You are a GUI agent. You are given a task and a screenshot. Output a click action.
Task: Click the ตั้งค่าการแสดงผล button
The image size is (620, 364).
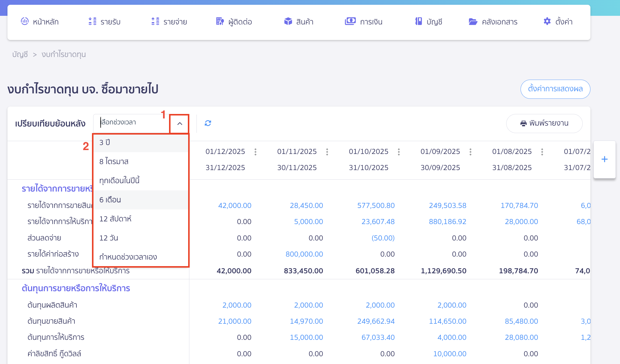pos(555,89)
